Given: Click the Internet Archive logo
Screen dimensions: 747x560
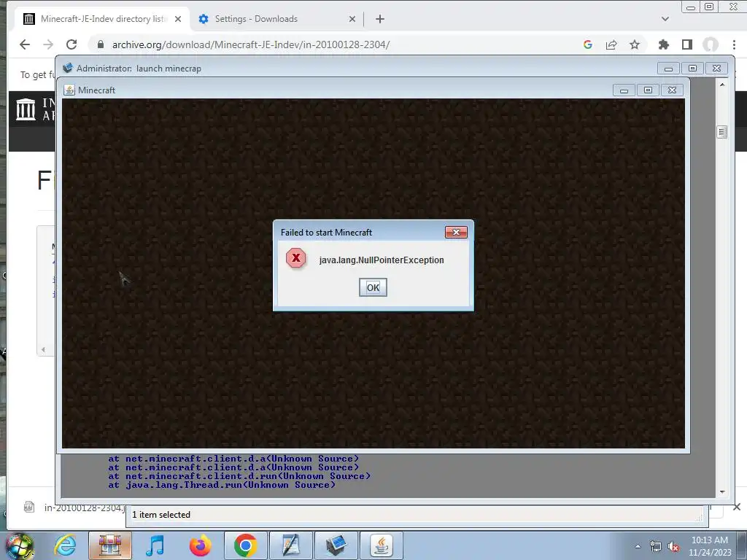Looking at the screenshot, I should [26, 109].
